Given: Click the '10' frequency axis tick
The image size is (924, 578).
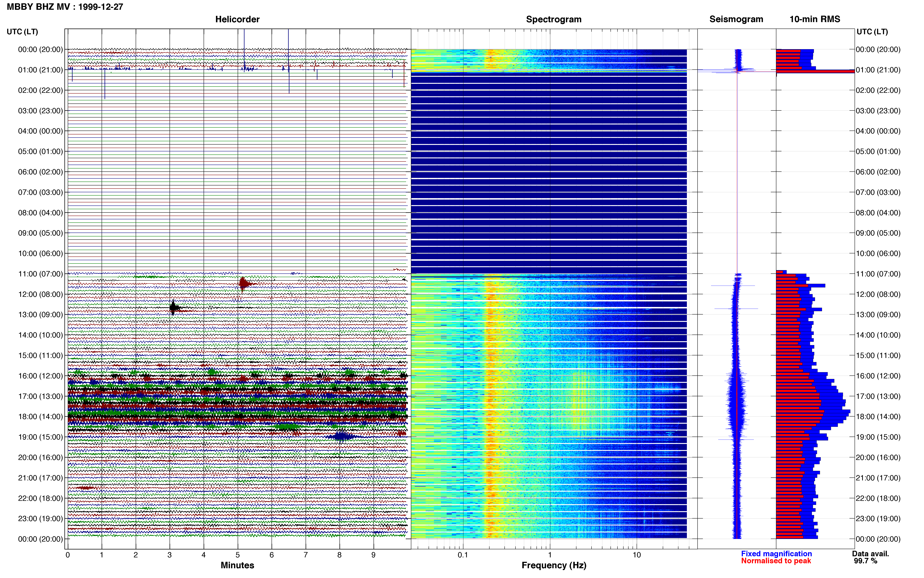Looking at the screenshot, I should (637, 555).
